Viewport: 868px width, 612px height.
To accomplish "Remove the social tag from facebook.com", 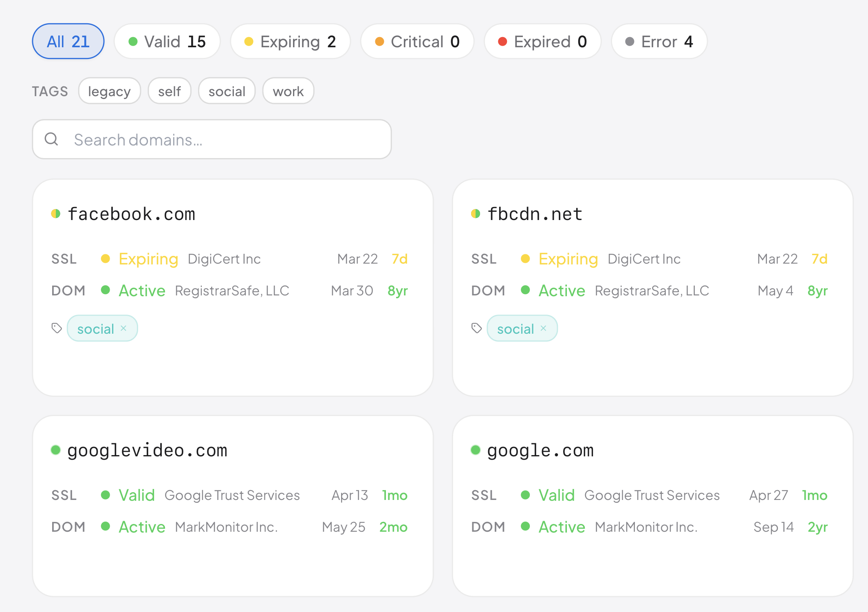I will (124, 328).
